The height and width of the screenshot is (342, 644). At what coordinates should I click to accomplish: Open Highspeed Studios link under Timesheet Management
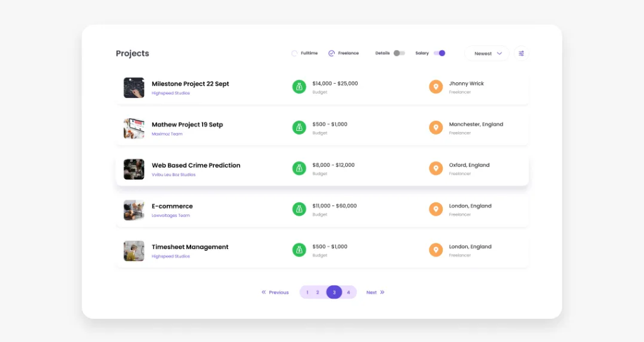(171, 256)
